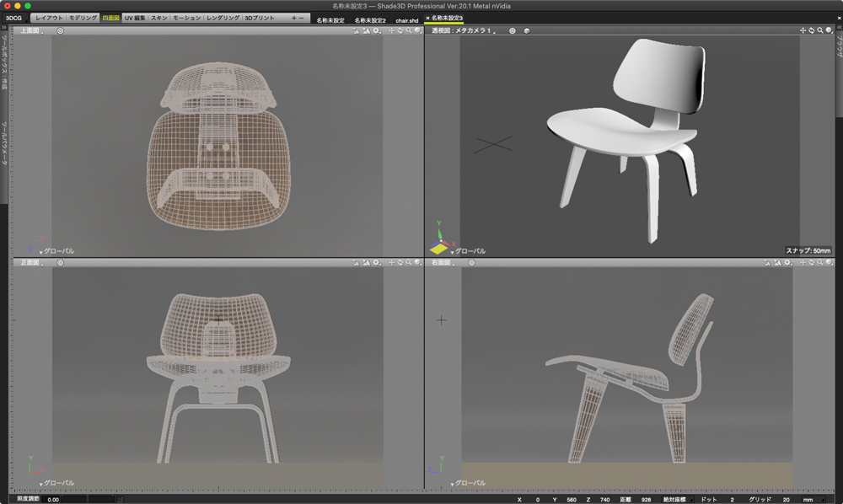This screenshot has width=843, height=504.
Task: Click the 3DCG mode button
Action: click(14, 18)
